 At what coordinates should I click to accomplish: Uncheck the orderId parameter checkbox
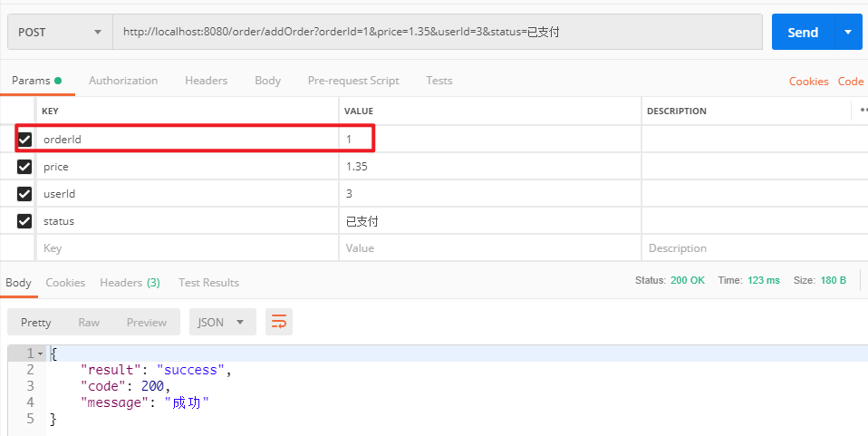coord(24,140)
